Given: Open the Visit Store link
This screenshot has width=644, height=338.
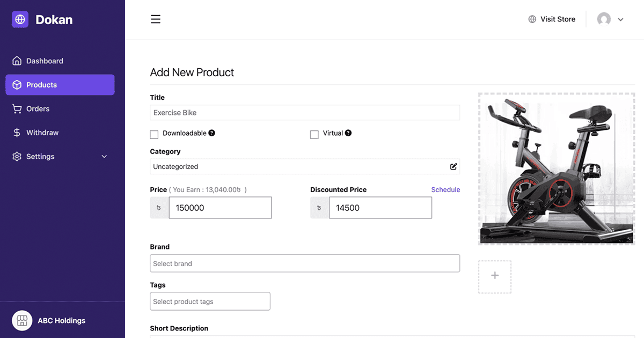Looking at the screenshot, I should pyautogui.click(x=558, y=19).
